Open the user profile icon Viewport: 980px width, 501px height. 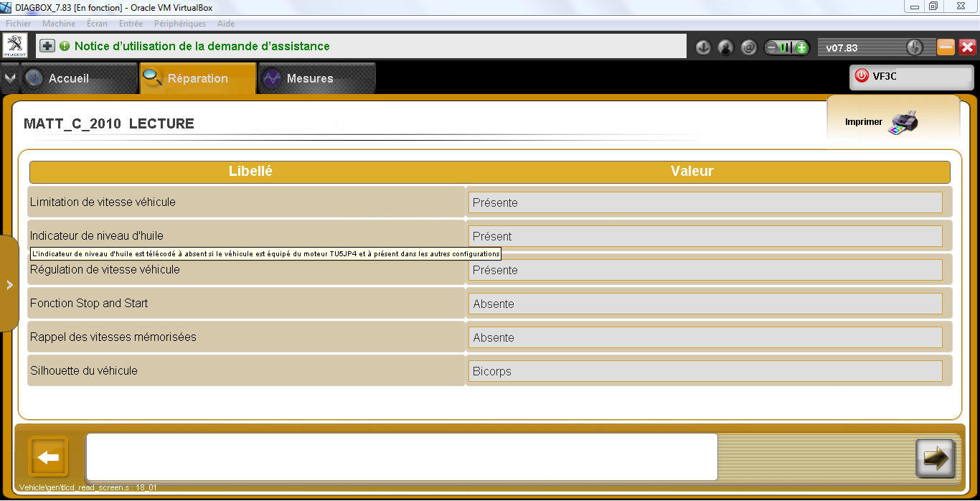tap(725, 47)
